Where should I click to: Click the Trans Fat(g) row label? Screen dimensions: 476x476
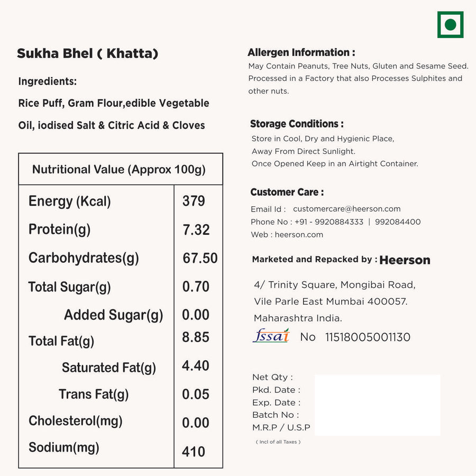94,395
